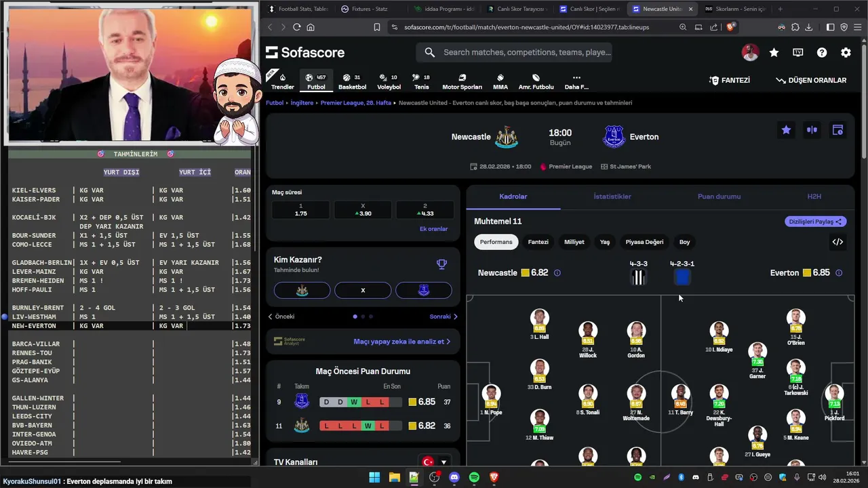Screen dimensions: 868x488
Task: Switch to Fixtures - Statz browser tab
Action: (370, 9)
